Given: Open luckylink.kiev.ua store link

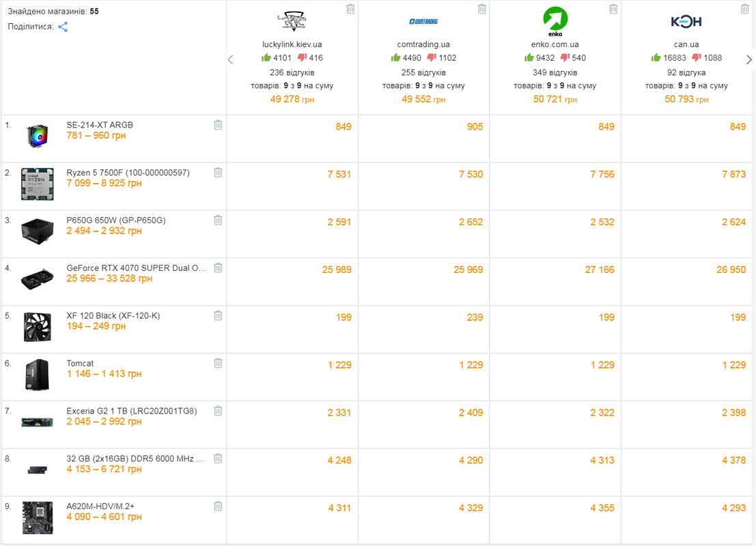Looking at the screenshot, I should pyautogui.click(x=292, y=44).
